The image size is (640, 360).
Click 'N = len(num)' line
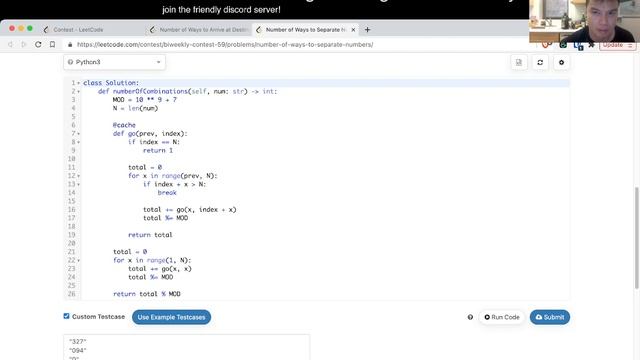135,108
